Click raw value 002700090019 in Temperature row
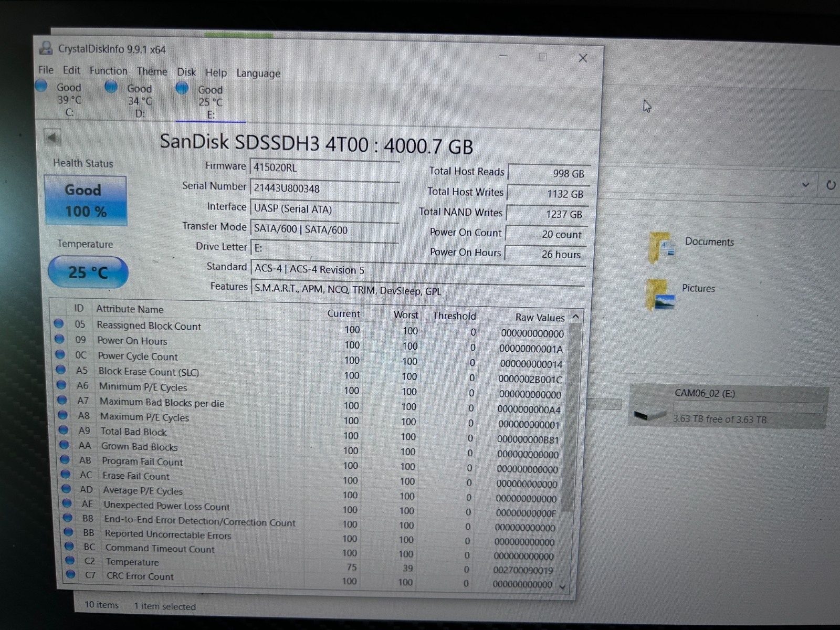This screenshot has height=630, width=840. [523, 570]
